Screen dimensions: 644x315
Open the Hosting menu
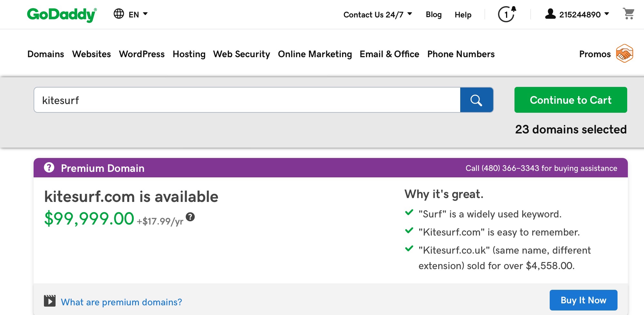pos(189,54)
